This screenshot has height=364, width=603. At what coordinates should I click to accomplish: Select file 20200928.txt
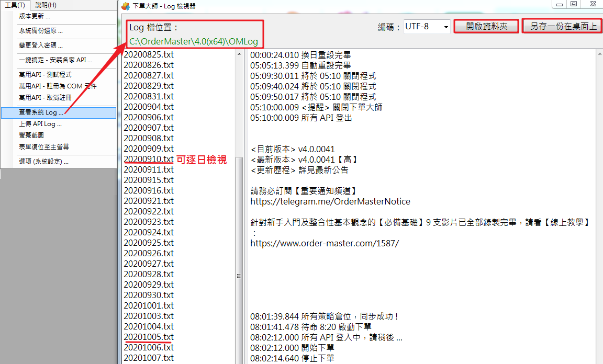[149, 274]
